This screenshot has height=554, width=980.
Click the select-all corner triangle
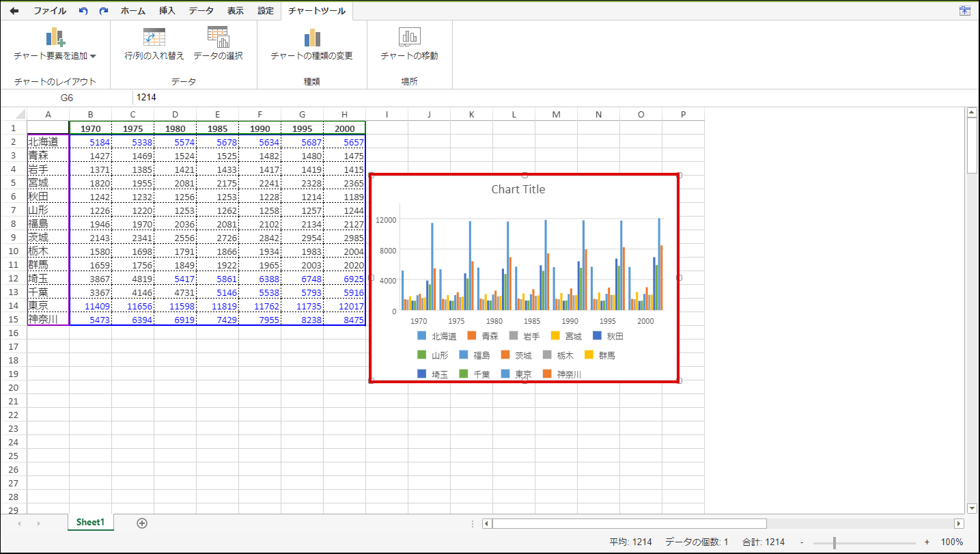click(20, 114)
